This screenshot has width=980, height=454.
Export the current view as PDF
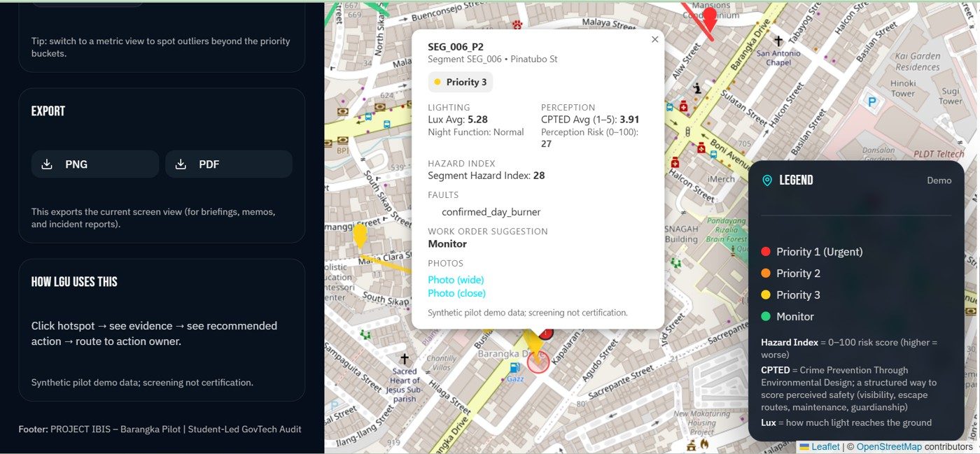229,164
